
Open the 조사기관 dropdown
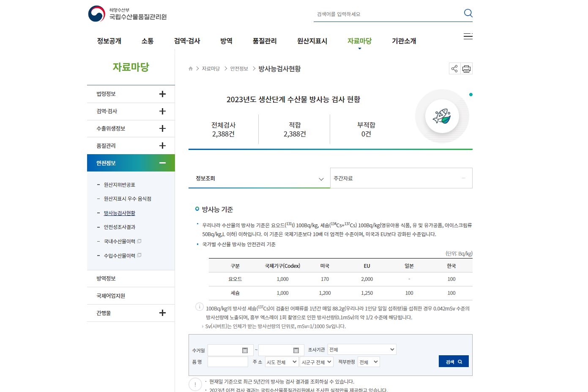pyautogui.click(x=361, y=349)
